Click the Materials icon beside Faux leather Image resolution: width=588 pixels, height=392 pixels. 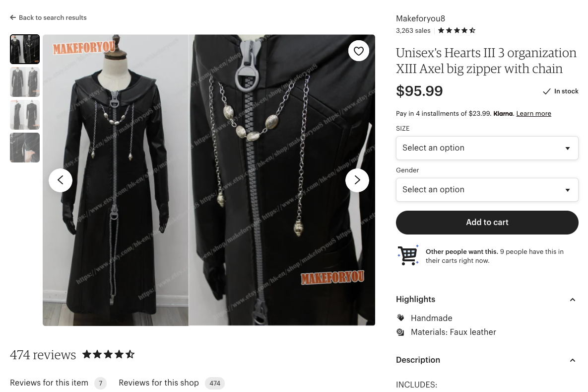[x=400, y=332]
